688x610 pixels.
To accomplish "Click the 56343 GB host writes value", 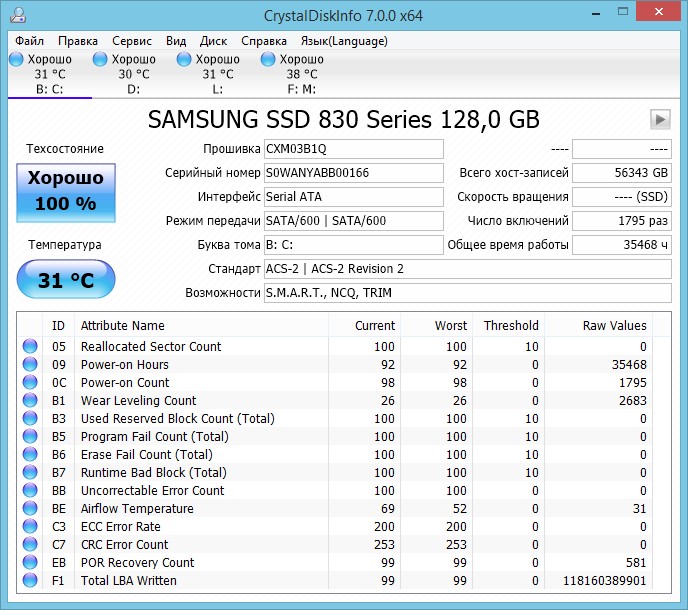I will point(622,173).
